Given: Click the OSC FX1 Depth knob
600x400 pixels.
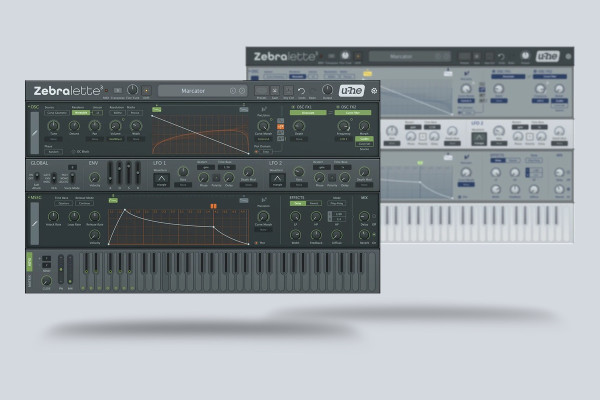Looking at the screenshot, I should 299,126.
